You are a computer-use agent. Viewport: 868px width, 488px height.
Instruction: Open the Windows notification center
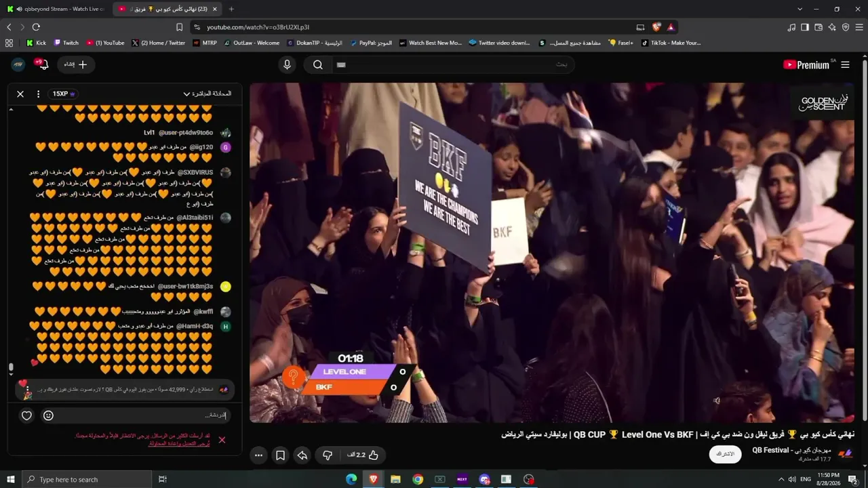tap(853, 479)
